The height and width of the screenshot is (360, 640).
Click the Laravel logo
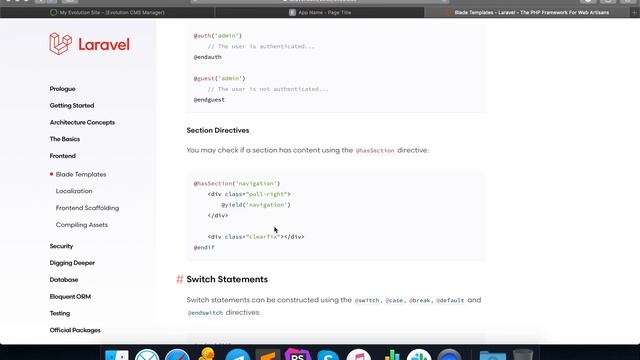89,44
